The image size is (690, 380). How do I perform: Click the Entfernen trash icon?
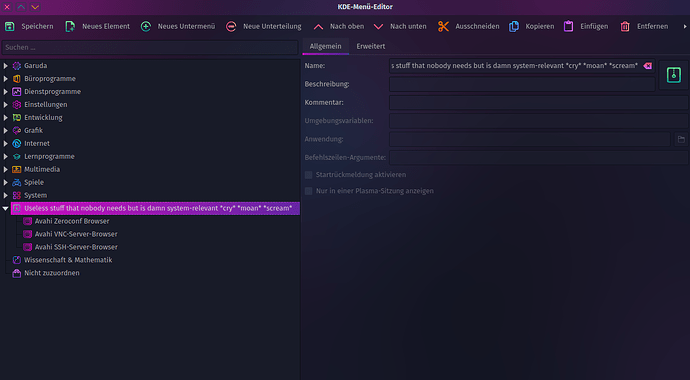(625, 26)
